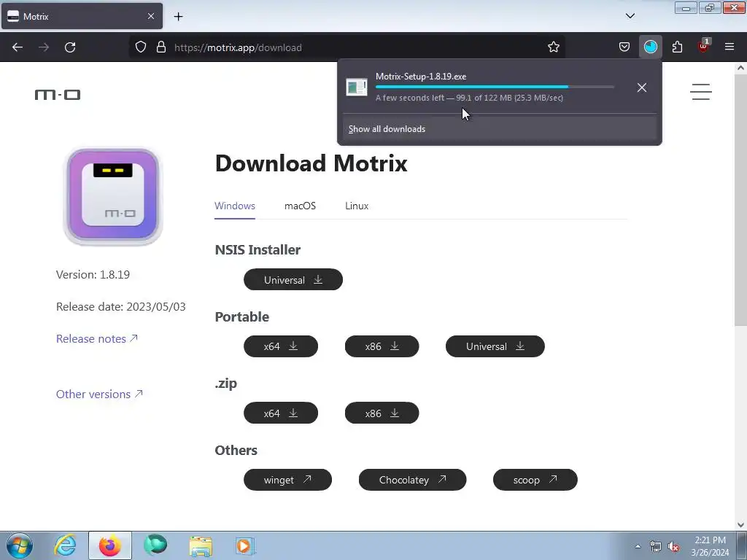Click the Firefox taskbar icon
Viewport: 747px width, 560px height.
tap(109, 545)
